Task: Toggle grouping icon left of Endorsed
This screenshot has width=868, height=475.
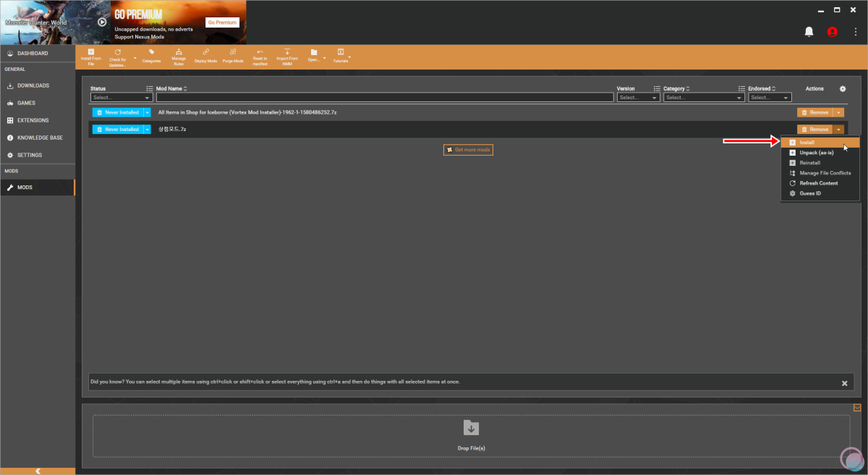Action: pyautogui.click(x=741, y=88)
